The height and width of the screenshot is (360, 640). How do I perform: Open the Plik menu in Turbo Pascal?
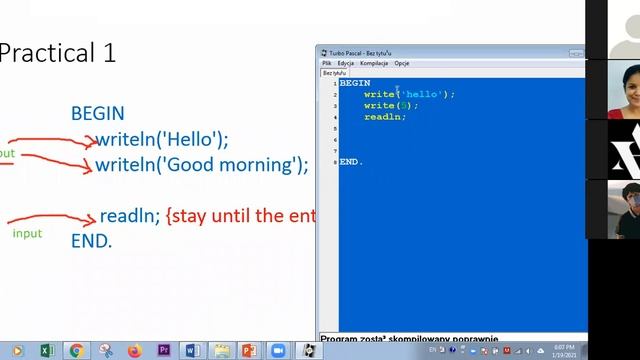pyautogui.click(x=327, y=63)
